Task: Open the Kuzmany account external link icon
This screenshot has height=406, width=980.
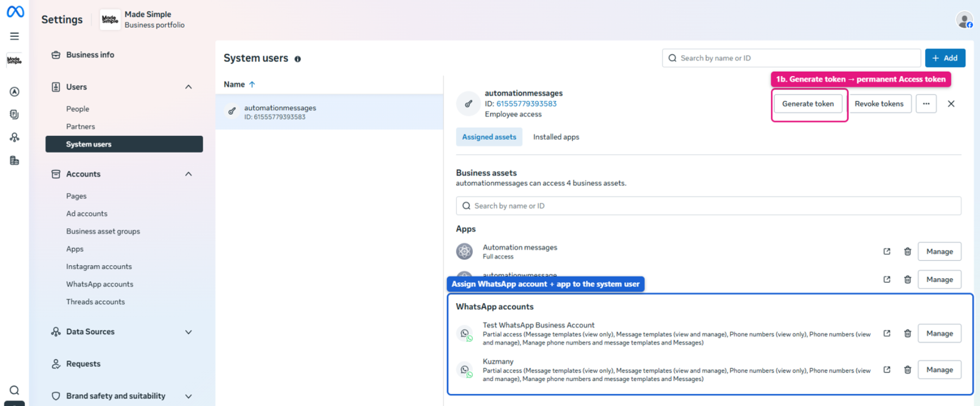Action: (887, 370)
